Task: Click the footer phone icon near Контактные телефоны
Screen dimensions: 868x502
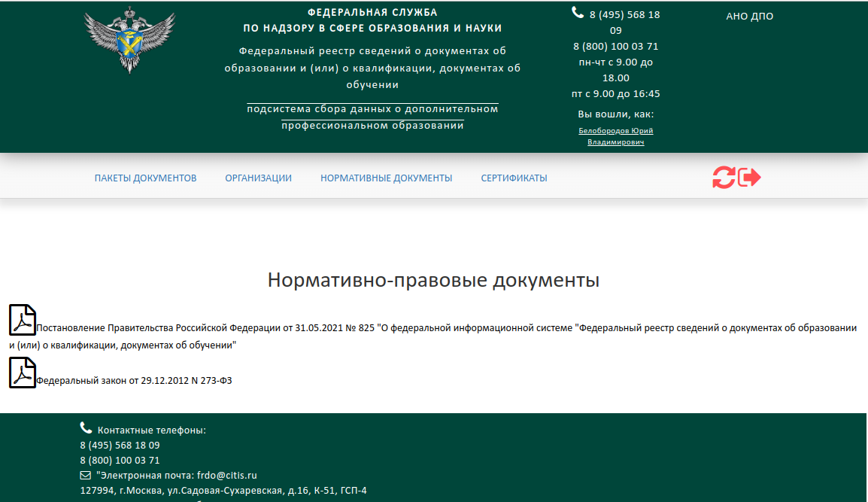Action: coord(86,428)
